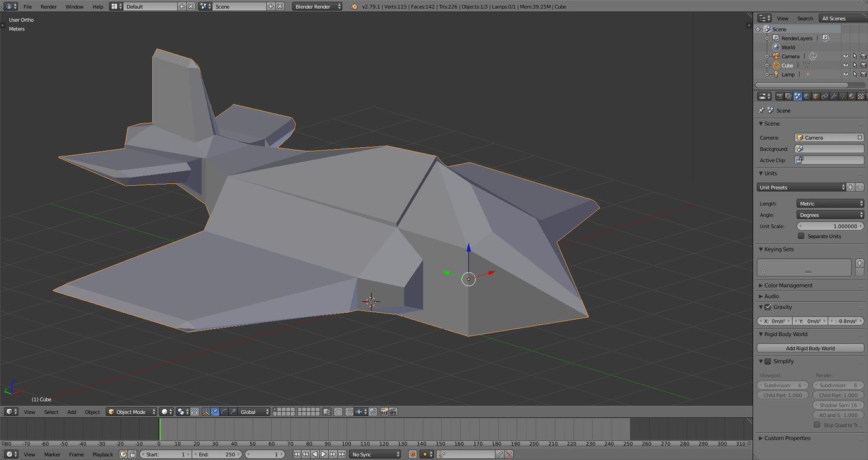
Task: Open the Add menu in the viewport header
Action: (x=71, y=411)
